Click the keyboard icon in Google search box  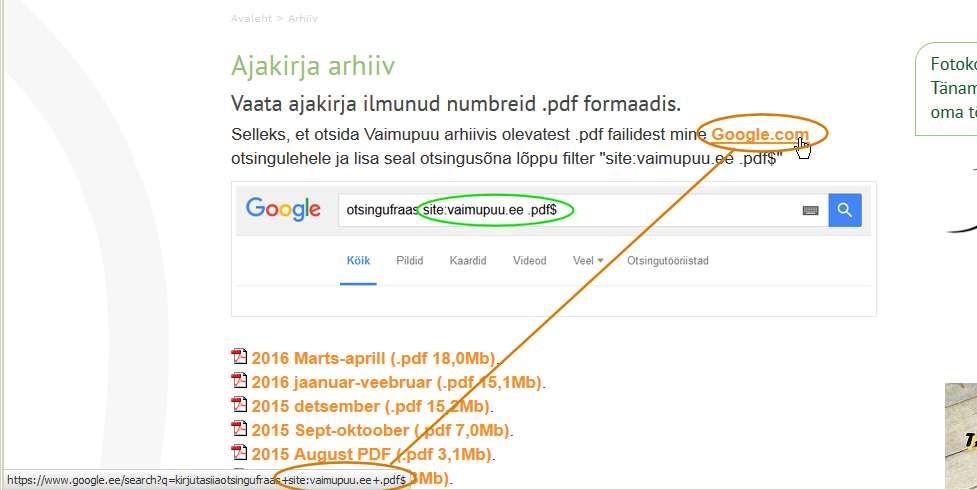coord(810,211)
